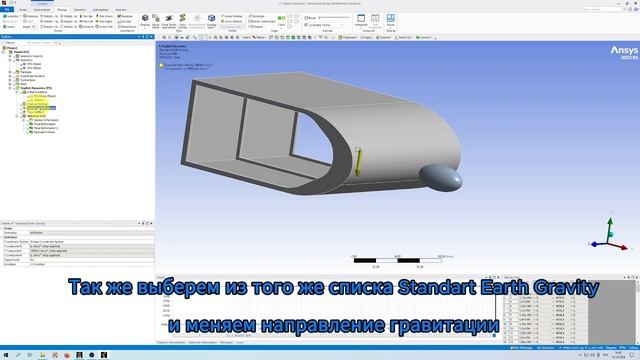Open Task View on the taskbar

(30, 355)
